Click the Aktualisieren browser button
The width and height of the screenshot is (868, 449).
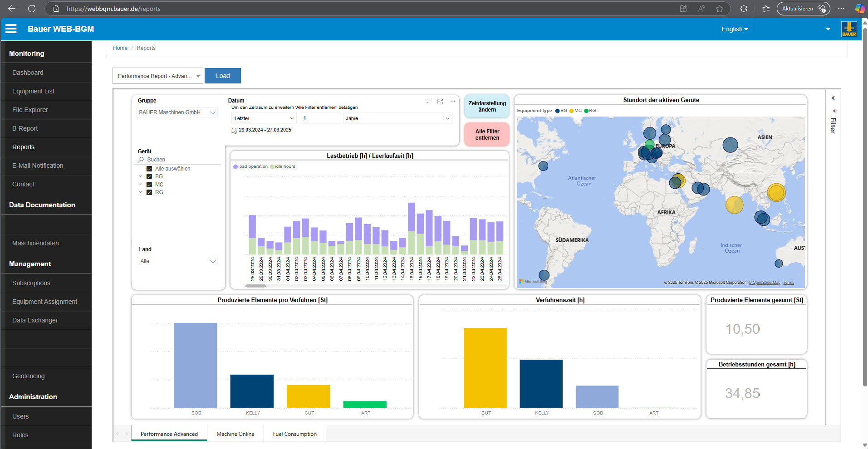[803, 9]
